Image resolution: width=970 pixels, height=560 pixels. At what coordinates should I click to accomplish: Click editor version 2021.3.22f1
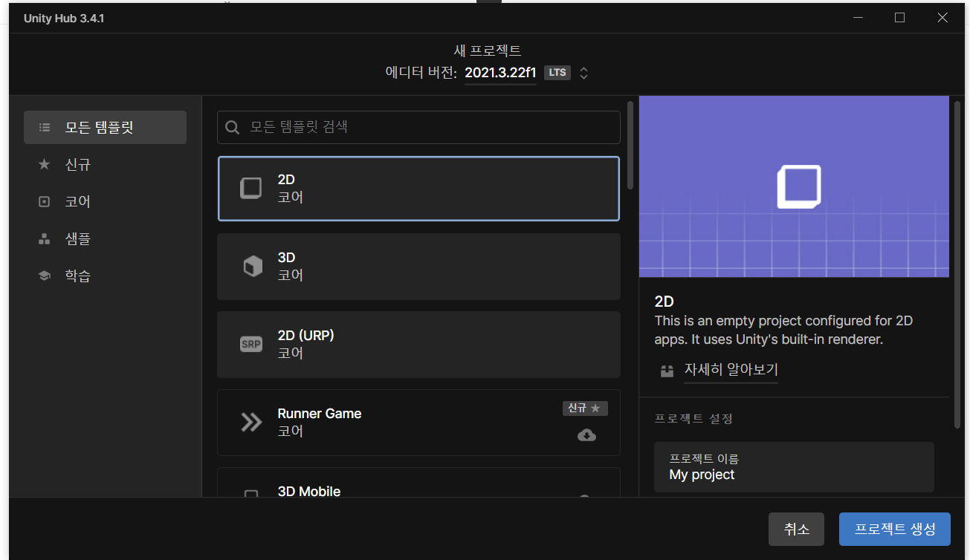click(500, 73)
